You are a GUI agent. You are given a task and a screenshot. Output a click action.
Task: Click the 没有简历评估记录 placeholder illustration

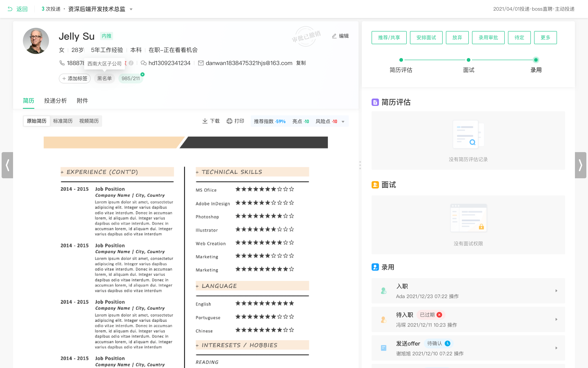pyautogui.click(x=468, y=135)
